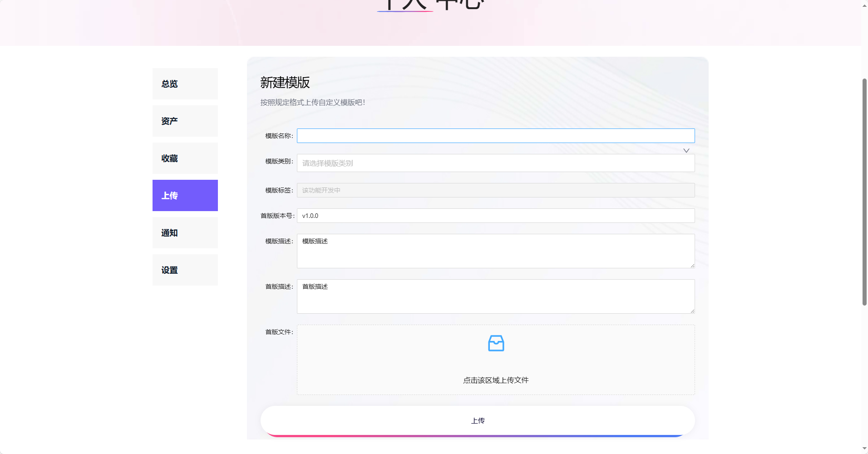Click inside the 模版描述 text area
Viewport: 868px width, 454px height.
(x=495, y=251)
